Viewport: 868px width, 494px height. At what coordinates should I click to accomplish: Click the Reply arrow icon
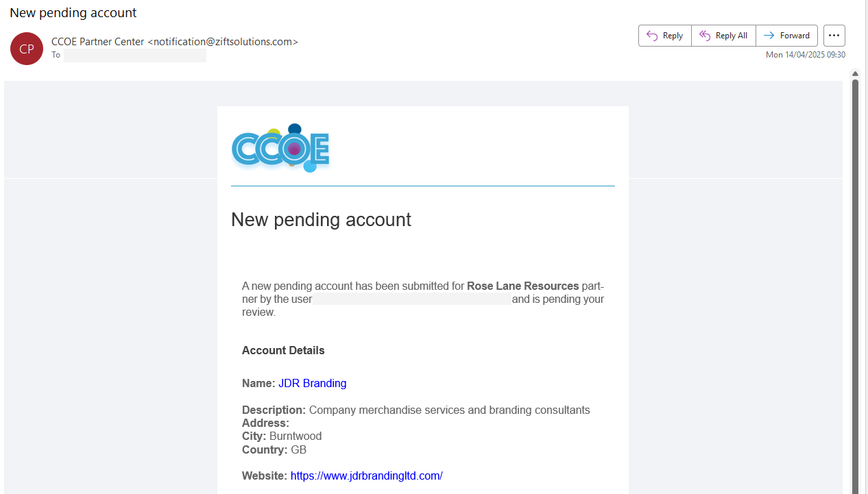652,36
